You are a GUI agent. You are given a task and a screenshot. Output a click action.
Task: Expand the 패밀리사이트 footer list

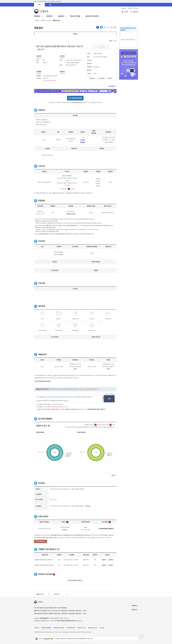[x=43, y=594]
